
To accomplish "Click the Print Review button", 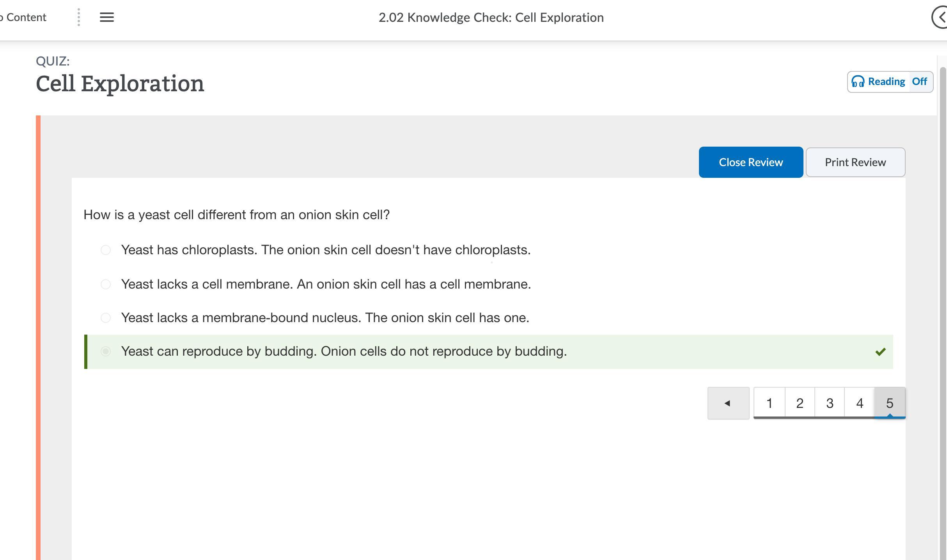I will [x=855, y=162].
